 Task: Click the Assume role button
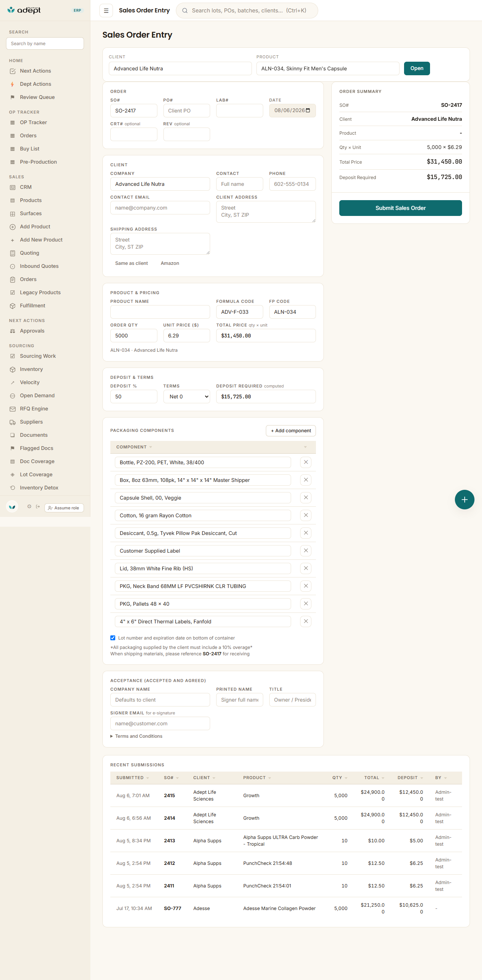pos(64,508)
